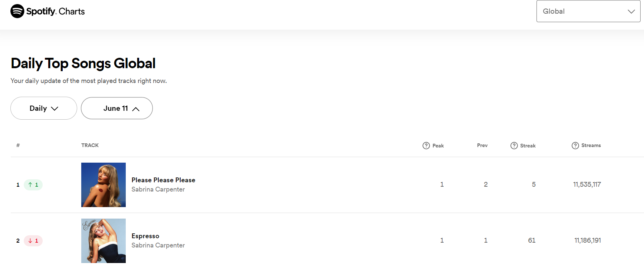The height and width of the screenshot is (266, 644).
Task: Visit Sabrina Carpenter under Espresso
Action: click(x=158, y=245)
